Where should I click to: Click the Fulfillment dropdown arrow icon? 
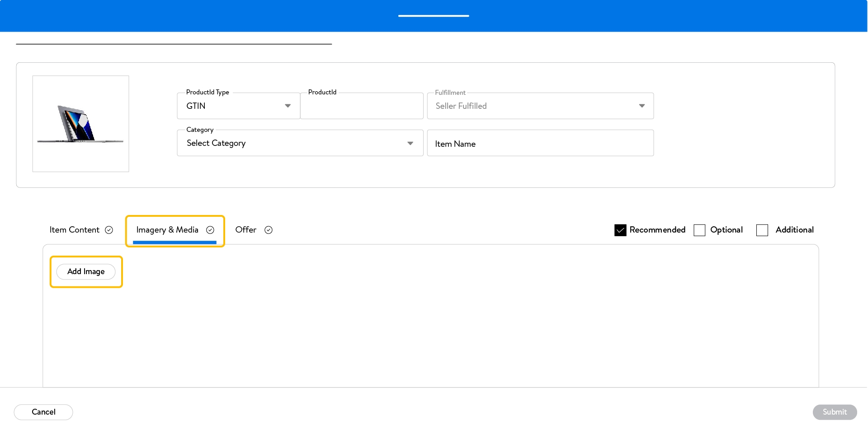[x=642, y=106]
